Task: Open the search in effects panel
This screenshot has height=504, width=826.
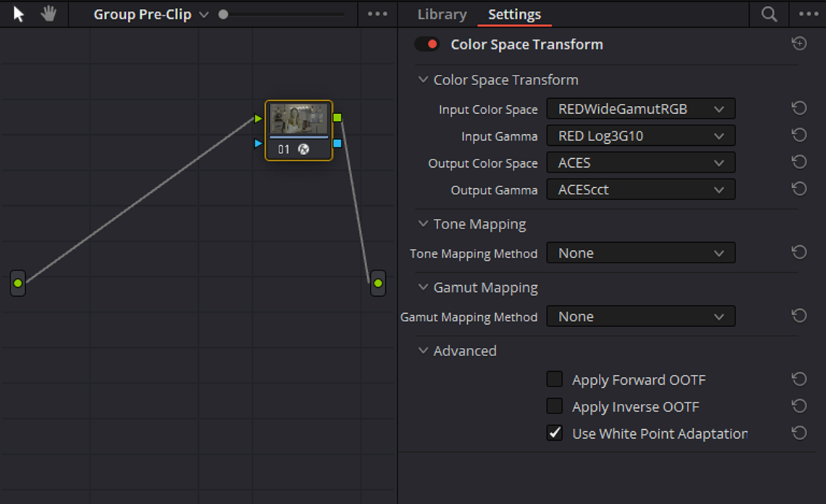Action: (769, 14)
